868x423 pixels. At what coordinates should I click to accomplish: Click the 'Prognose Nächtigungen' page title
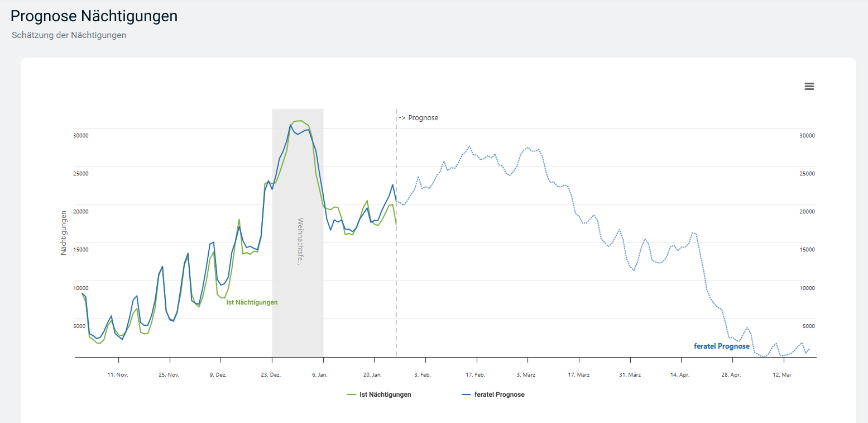[94, 16]
